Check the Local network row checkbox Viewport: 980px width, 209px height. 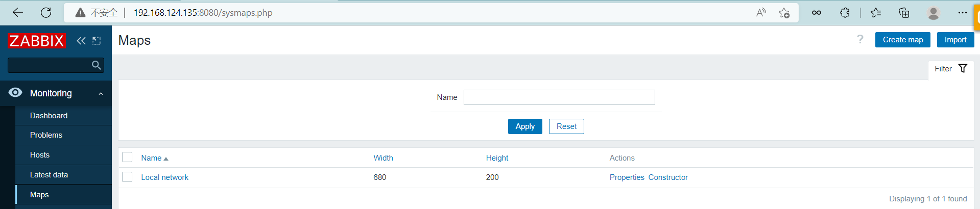coord(127,177)
